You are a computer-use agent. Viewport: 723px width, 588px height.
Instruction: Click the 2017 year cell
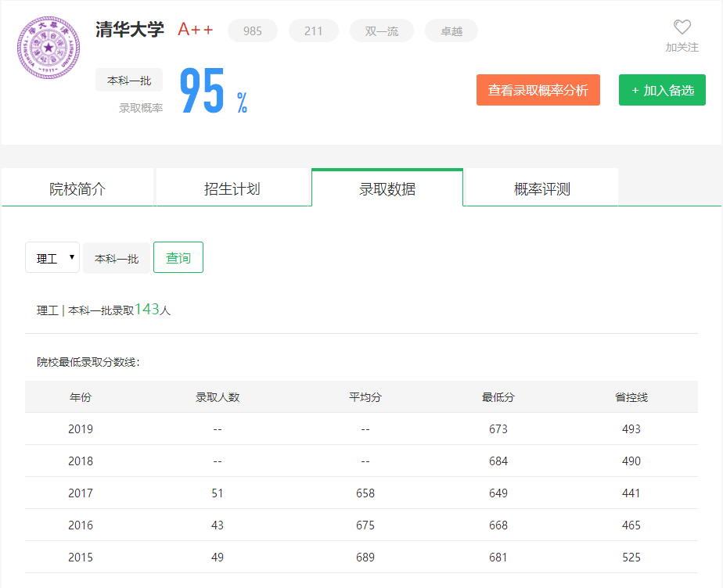(81, 493)
